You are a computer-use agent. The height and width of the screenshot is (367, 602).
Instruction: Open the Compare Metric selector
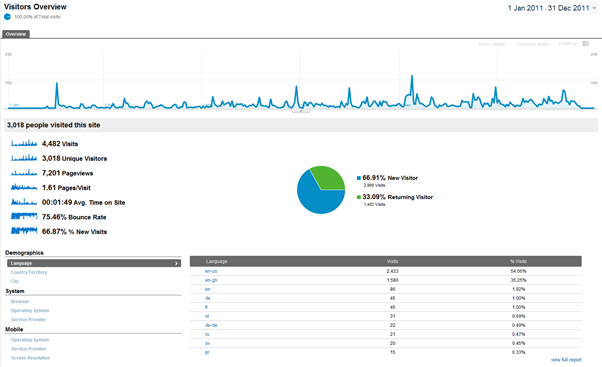533,44
